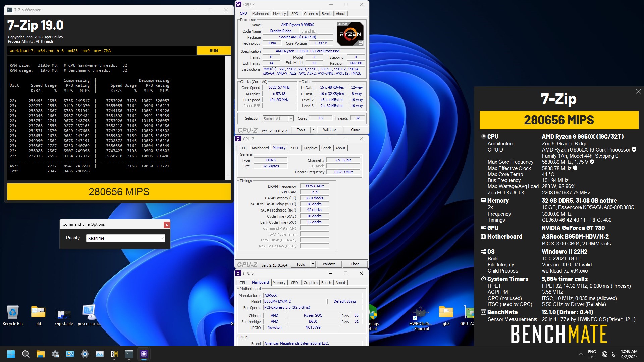Click Tools button in top CPU-Z window
Screen dimensions: 644x362
[x=301, y=130]
